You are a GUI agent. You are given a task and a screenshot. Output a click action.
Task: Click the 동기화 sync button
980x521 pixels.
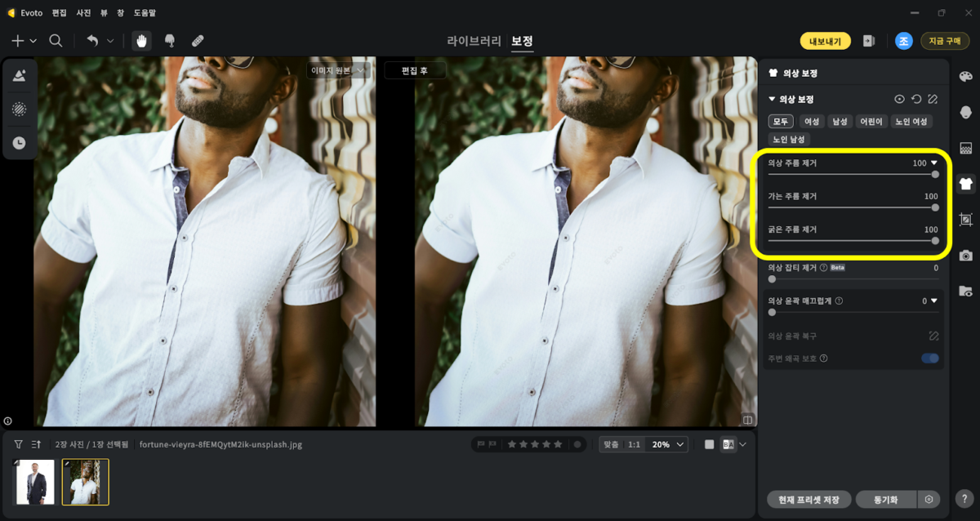(x=885, y=499)
